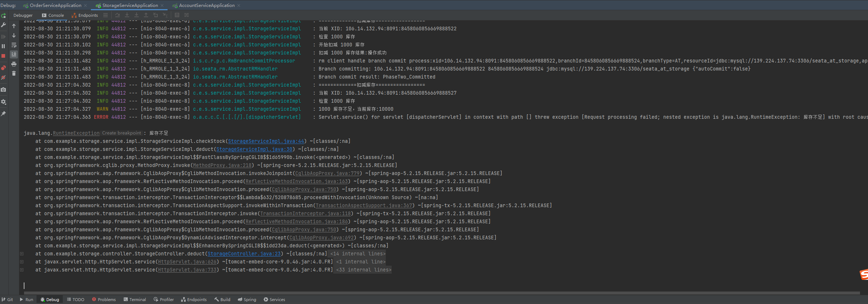The height and width of the screenshot is (304, 868).
Task: Expand gutter plus on HttpServlet.java:626 line
Action: pyautogui.click(x=22, y=262)
